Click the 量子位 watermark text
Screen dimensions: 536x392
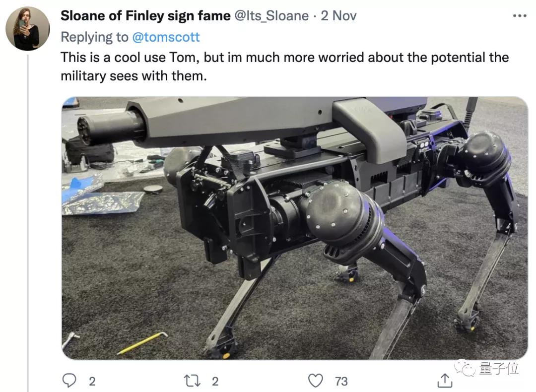(x=499, y=368)
